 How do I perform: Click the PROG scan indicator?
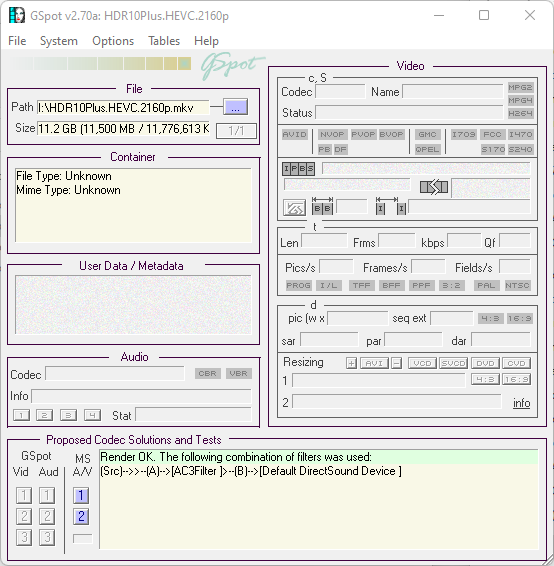point(298,285)
